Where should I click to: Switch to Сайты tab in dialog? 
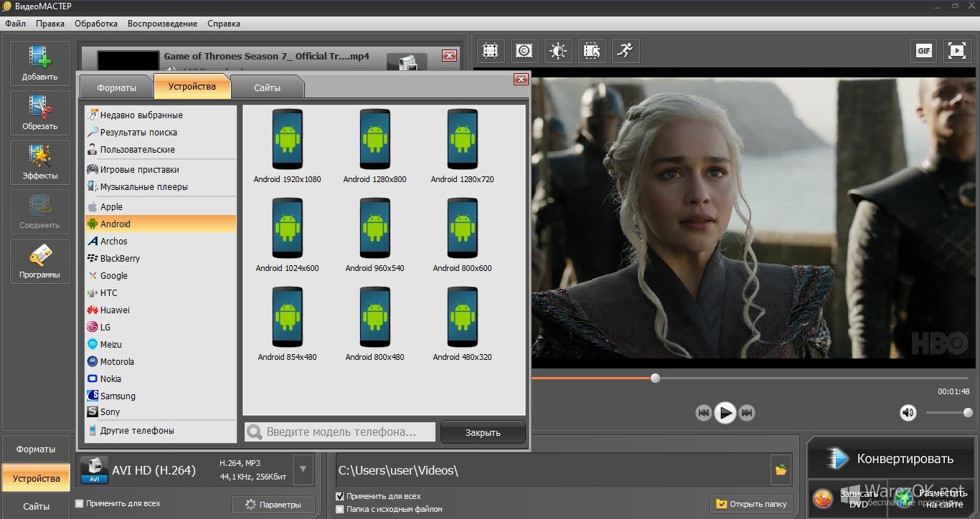click(267, 87)
